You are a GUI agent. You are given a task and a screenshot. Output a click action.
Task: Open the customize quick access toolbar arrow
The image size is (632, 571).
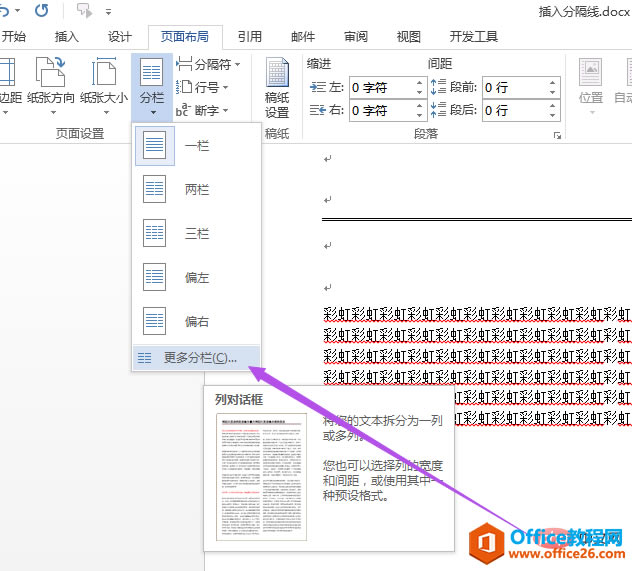click(x=108, y=12)
